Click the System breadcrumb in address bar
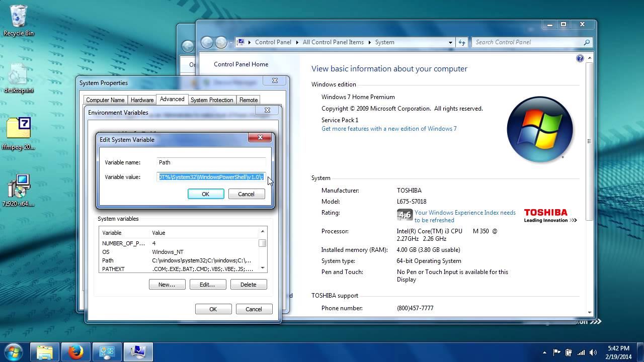Screen dimensions: 644x362 (x=384, y=42)
